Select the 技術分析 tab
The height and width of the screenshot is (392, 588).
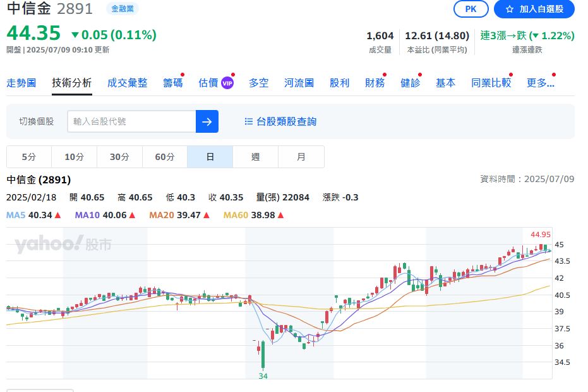pyautogui.click(x=71, y=83)
